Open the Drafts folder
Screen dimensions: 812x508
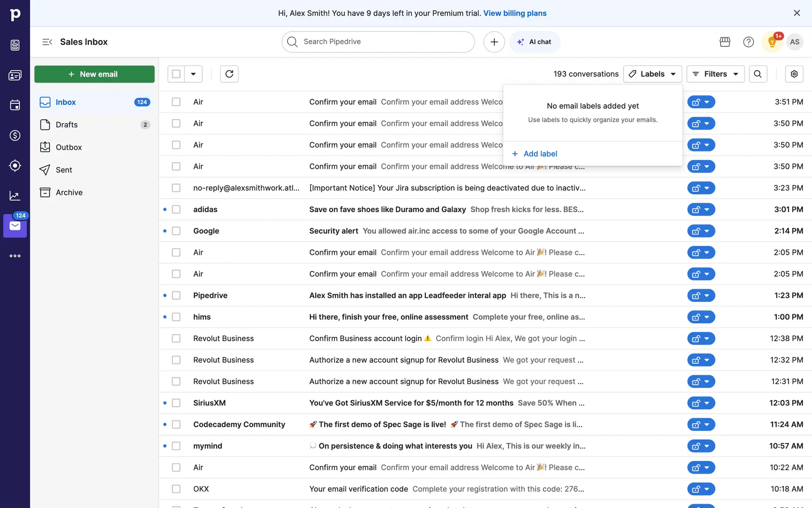(x=67, y=125)
